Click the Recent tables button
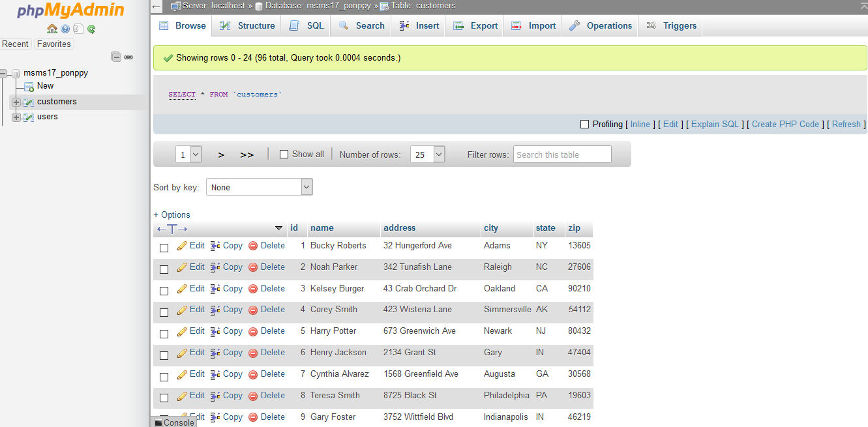The height and width of the screenshot is (427, 868). click(15, 44)
